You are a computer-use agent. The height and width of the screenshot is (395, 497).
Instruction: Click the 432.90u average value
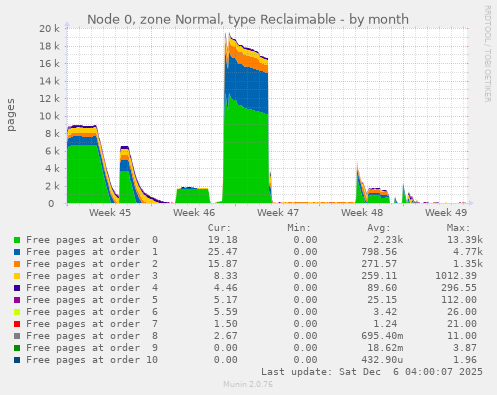click(382, 360)
